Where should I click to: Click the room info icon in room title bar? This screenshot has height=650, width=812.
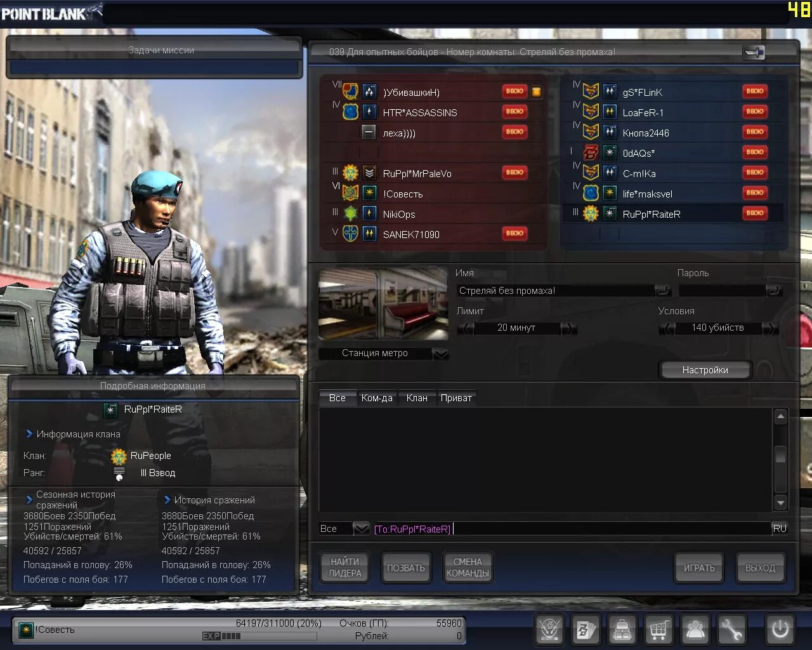pyautogui.click(x=754, y=52)
